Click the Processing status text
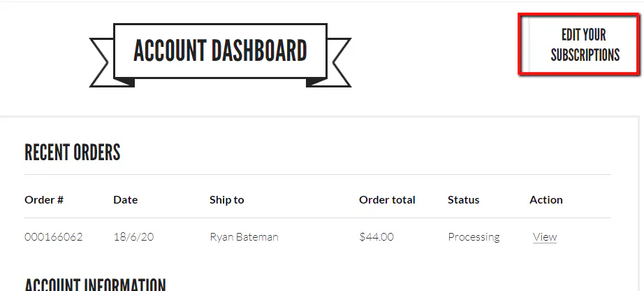644x291 pixels. (474, 237)
